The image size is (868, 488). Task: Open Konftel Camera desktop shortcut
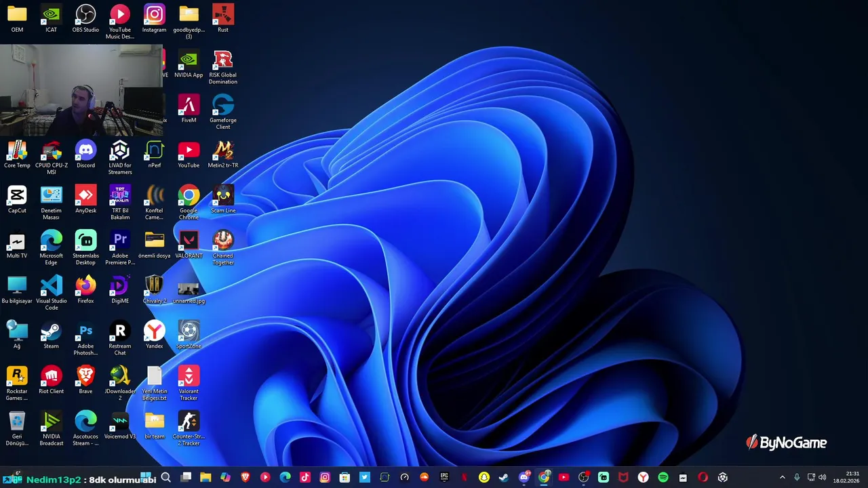coord(155,203)
